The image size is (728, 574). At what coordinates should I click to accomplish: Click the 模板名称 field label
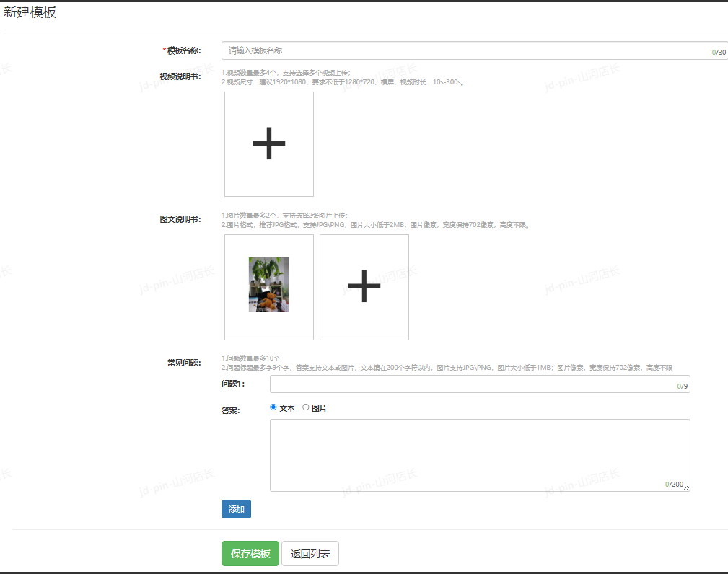coord(183,50)
